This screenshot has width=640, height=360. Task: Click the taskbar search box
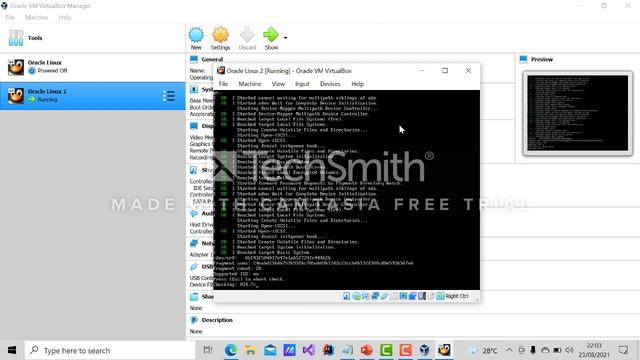[x=110, y=350]
